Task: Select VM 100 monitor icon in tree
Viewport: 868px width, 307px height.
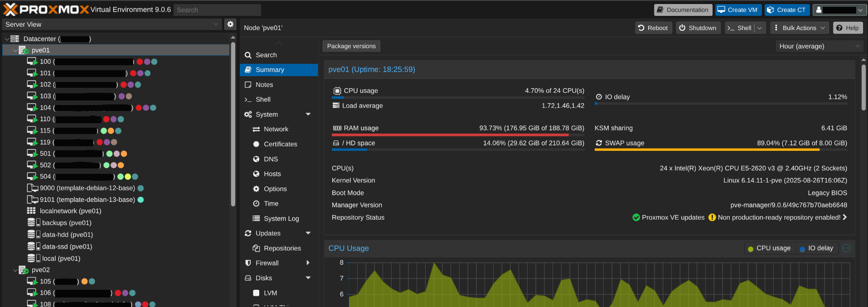Action: pyautogui.click(x=32, y=62)
